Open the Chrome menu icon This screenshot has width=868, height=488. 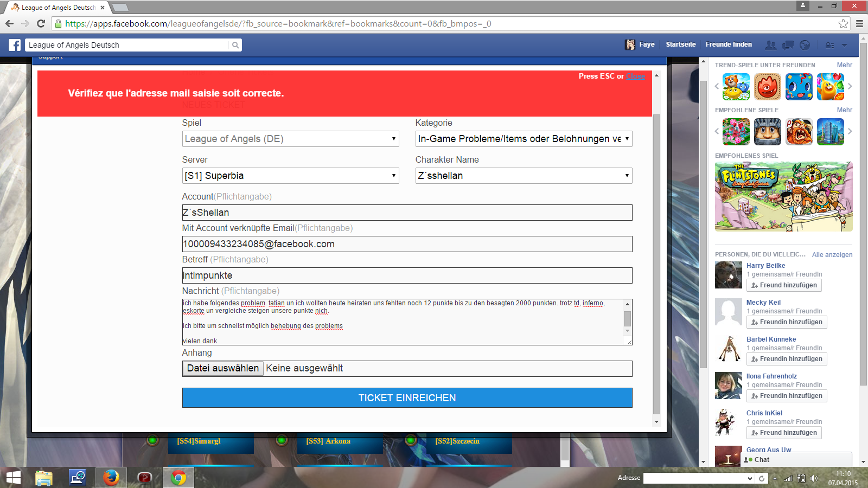[859, 24]
